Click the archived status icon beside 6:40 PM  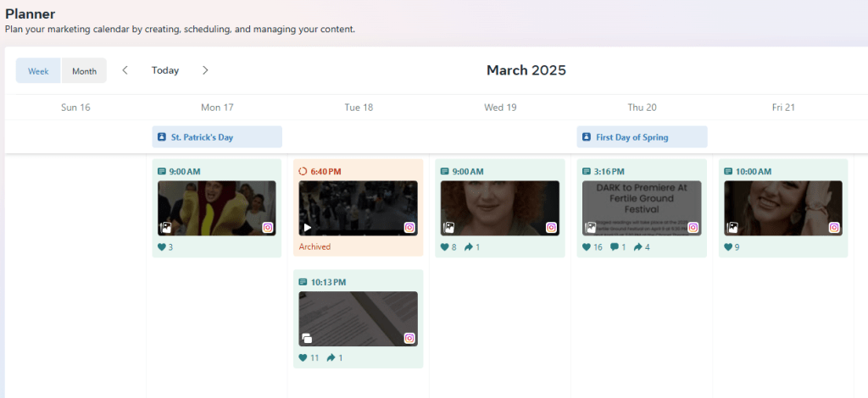click(x=303, y=171)
